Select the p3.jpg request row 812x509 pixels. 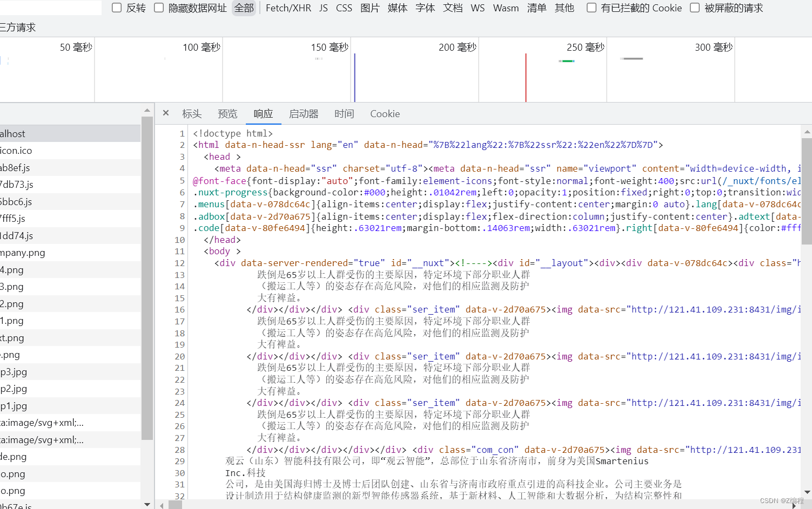pos(70,371)
